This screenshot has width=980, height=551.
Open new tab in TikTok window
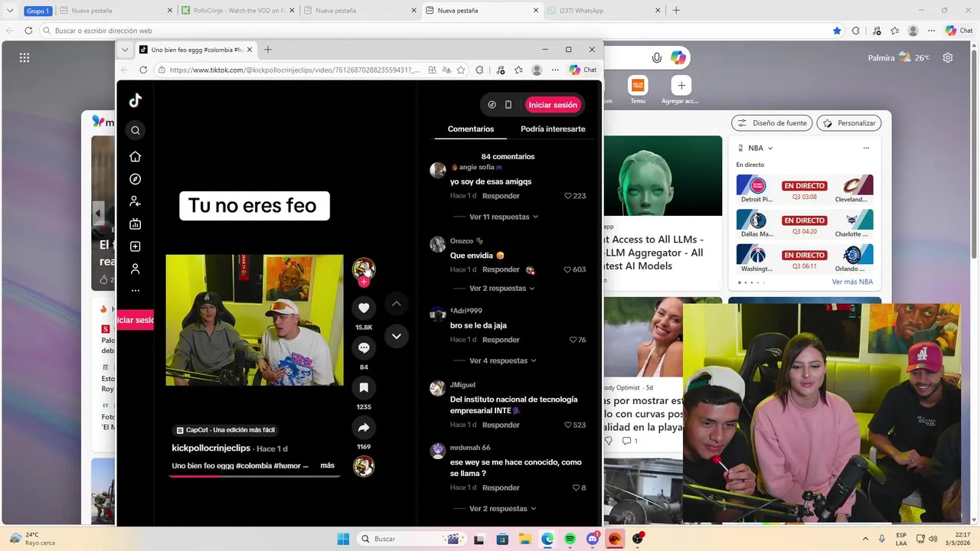click(x=268, y=50)
